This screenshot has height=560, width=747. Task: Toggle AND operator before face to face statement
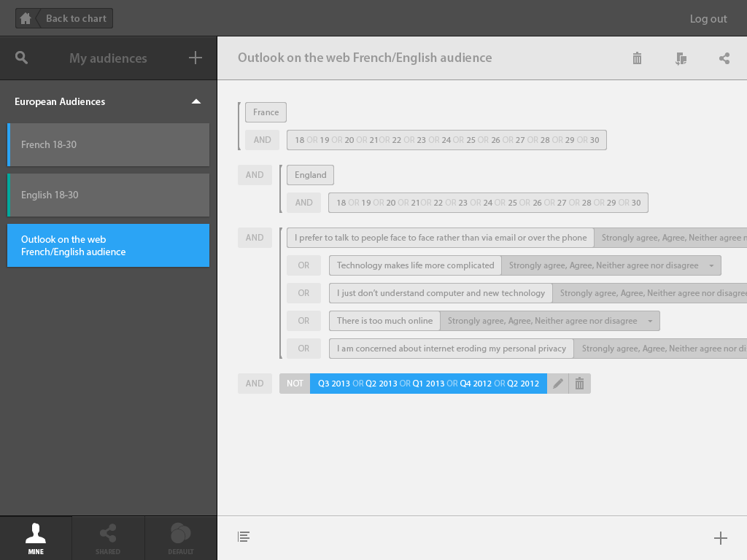(x=255, y=238)
